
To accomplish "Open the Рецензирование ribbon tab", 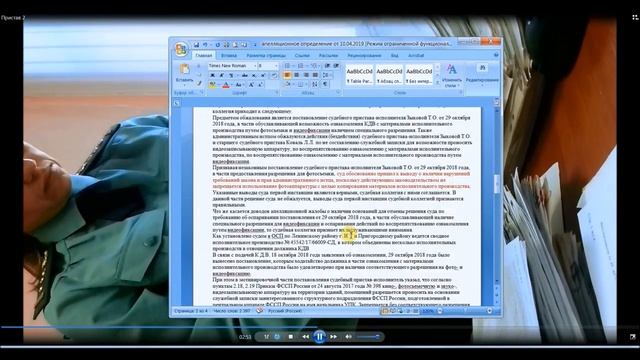I will 364,56.
